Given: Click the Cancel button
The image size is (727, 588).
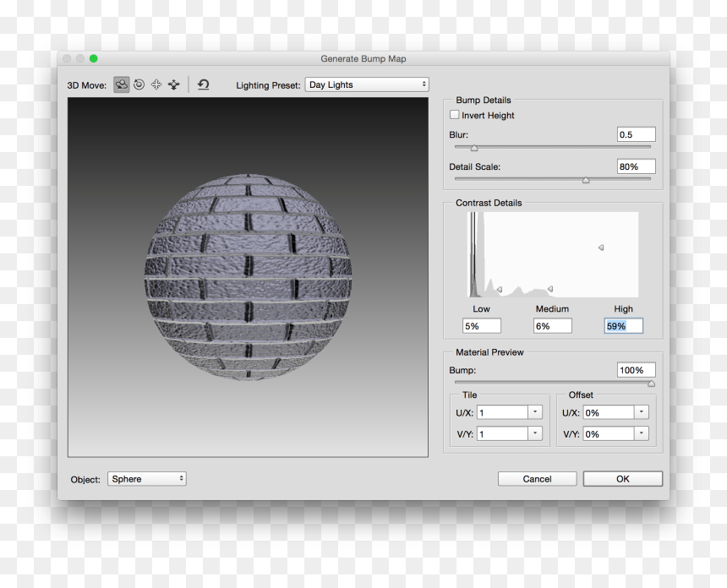Looking at the screenshot, I should pos(538,479).
